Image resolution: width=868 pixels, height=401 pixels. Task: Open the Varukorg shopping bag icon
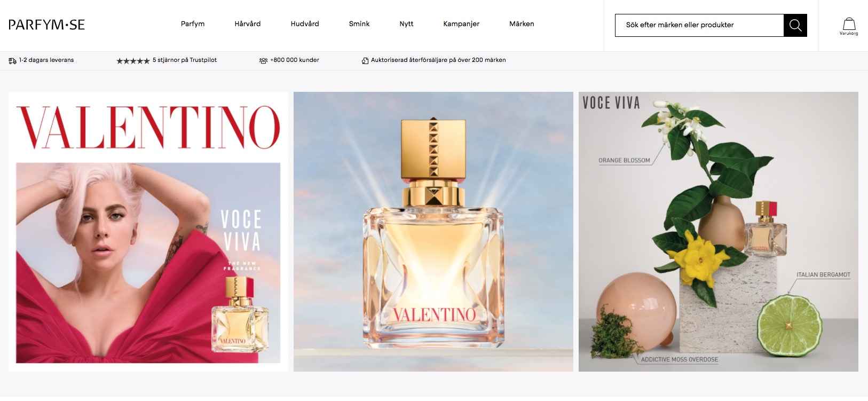[849, 26]
